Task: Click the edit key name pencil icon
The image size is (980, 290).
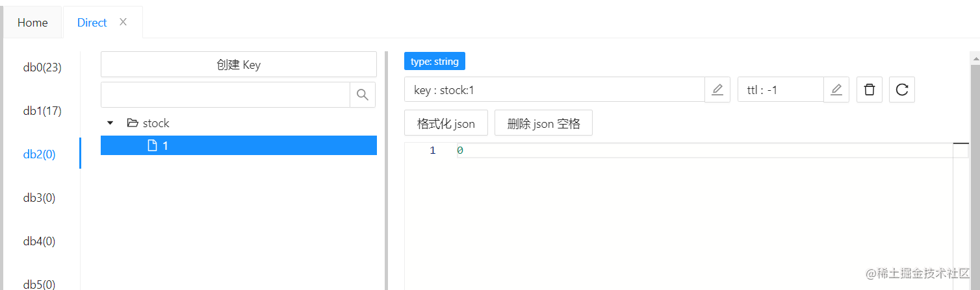Action: (x=717, y=90)
